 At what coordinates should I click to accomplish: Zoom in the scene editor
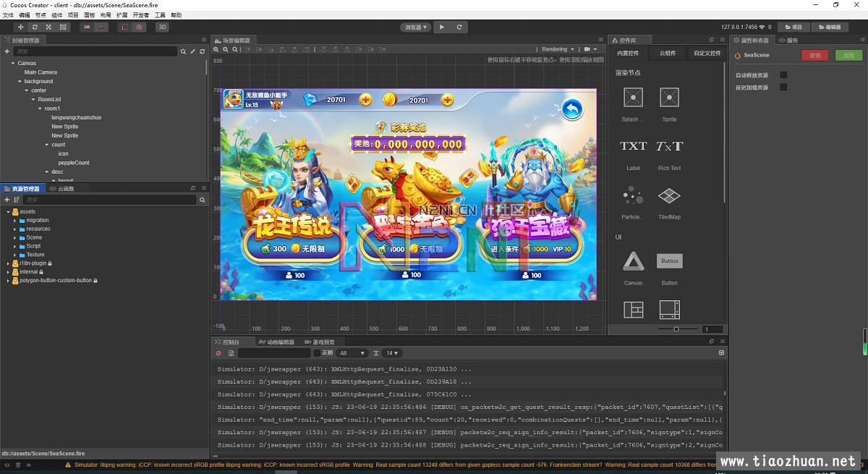216,49
